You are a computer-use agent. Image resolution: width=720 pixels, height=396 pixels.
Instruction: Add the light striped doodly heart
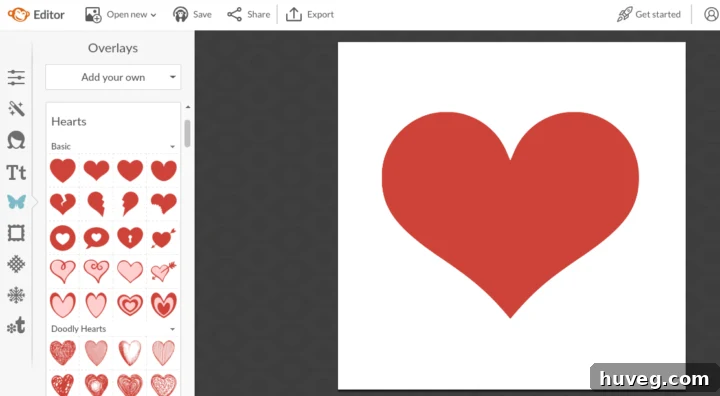click(163, 353)
